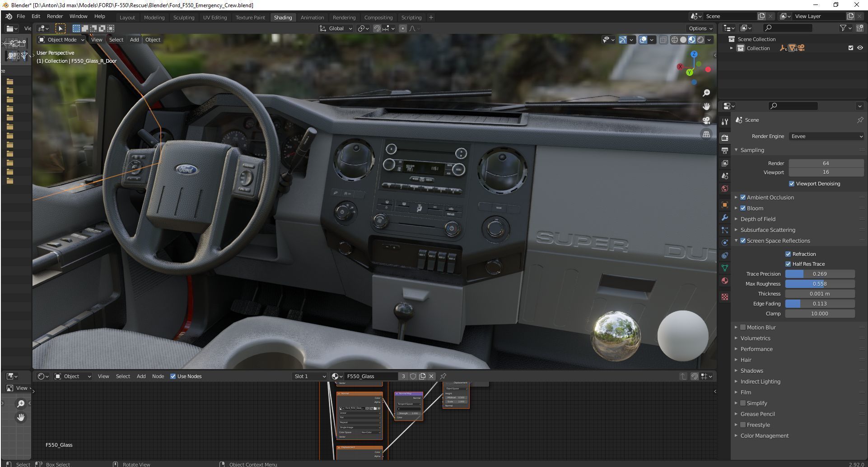Adjust the Edge Fading slider
This screenshot has width=868, height=467.
tap(820, 304)
